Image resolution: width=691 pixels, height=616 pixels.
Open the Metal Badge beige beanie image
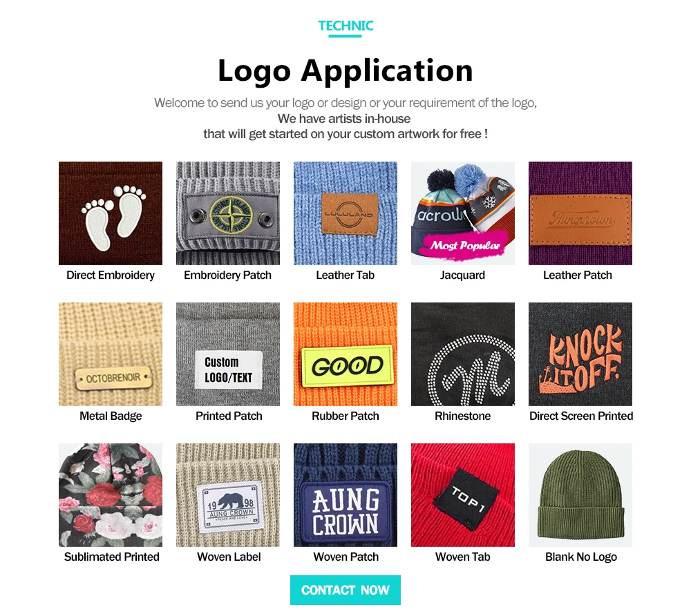click(110, 354)
